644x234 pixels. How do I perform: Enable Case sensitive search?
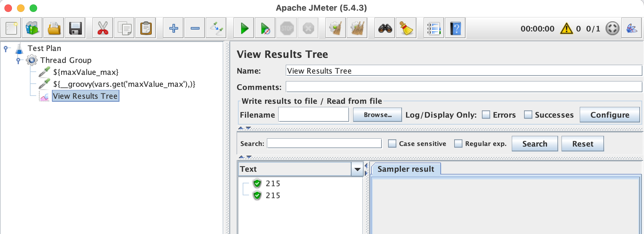pyautogui.click(x=392, y=143)
